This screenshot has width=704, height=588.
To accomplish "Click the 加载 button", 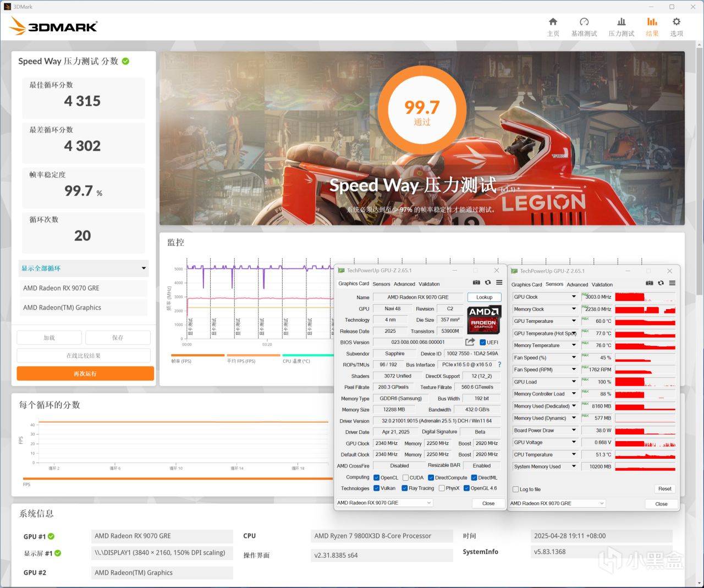I will coord(49,338).
